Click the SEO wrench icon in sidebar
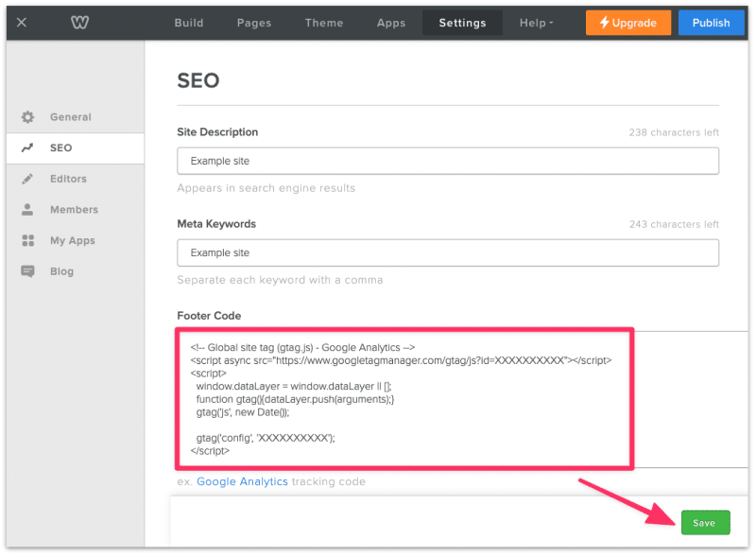Screen dimensions: 756x557 click(27, 148)
